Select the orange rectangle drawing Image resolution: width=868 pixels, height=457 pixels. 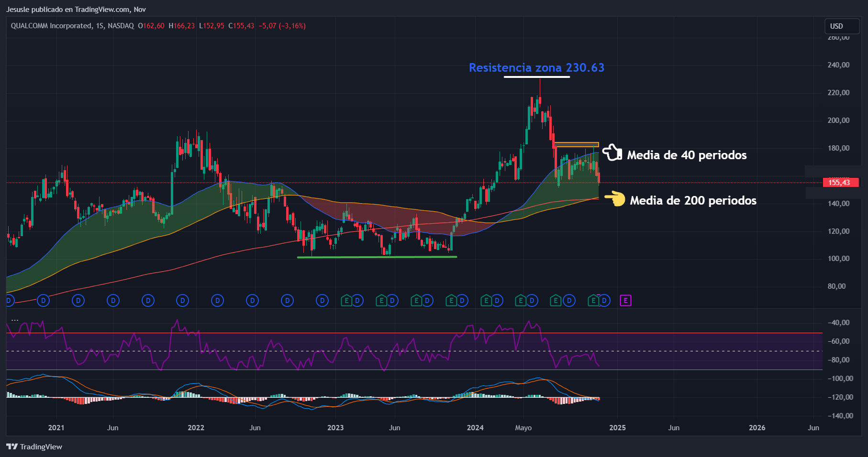[x=576, y=144]
